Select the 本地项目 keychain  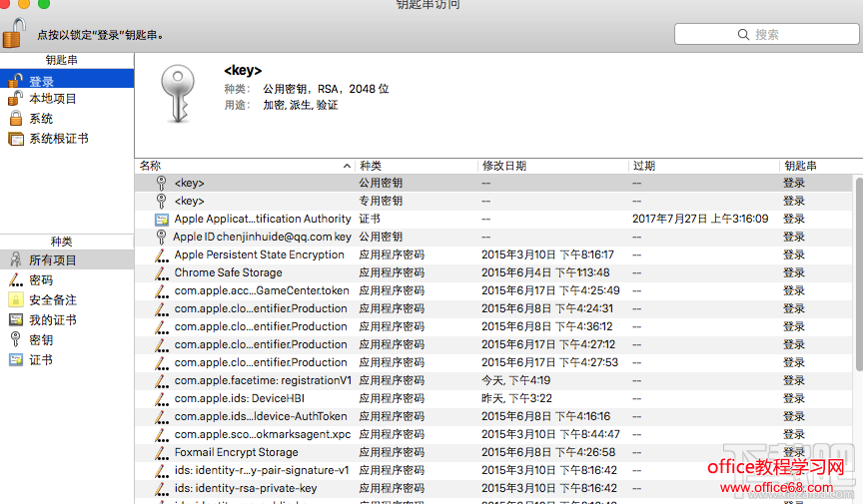(x=52, y=99)
